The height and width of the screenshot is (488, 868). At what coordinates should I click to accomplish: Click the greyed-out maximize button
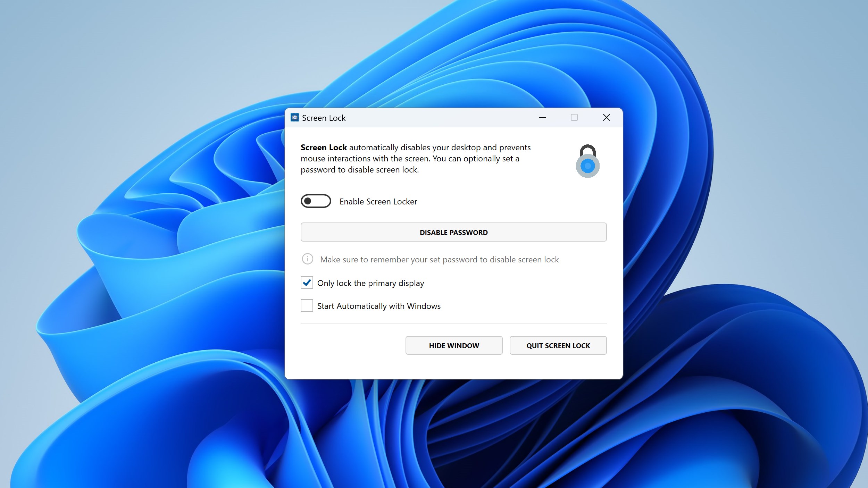point(574,118)
